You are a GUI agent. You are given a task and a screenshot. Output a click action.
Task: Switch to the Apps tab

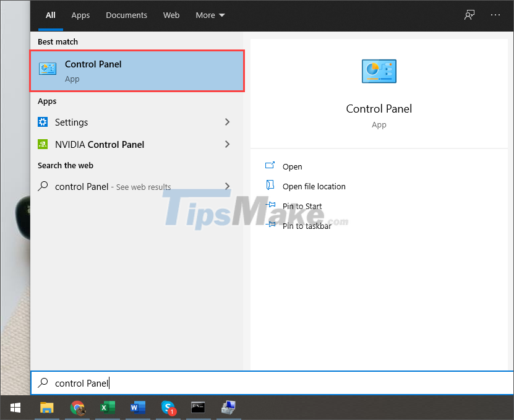(x=80, y=15)
